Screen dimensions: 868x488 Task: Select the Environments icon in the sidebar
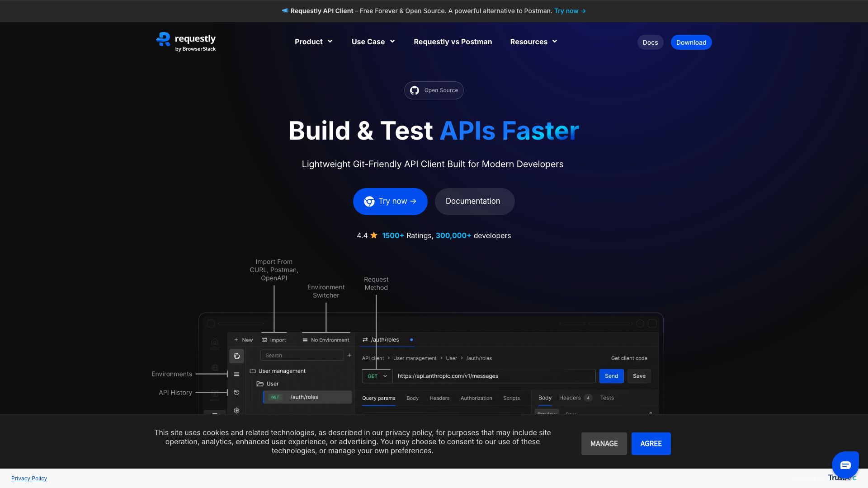click(236, 374)
